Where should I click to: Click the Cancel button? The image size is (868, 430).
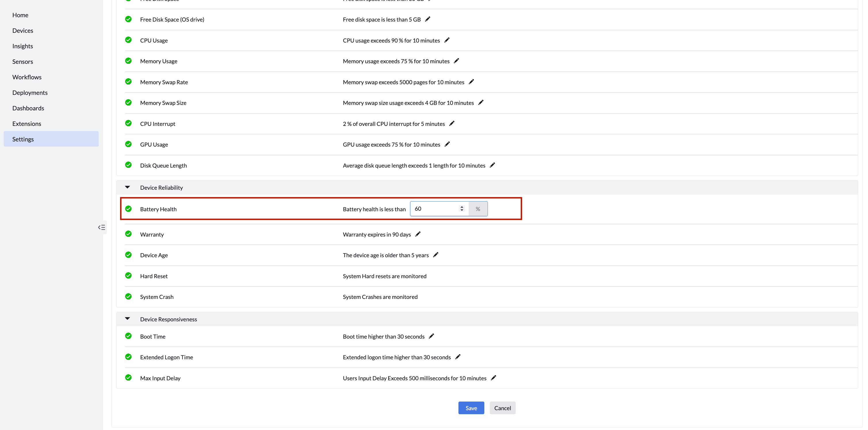click(x=502, y=408)
